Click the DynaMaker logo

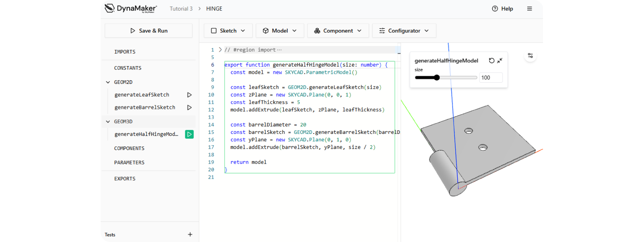click(131, 8)
